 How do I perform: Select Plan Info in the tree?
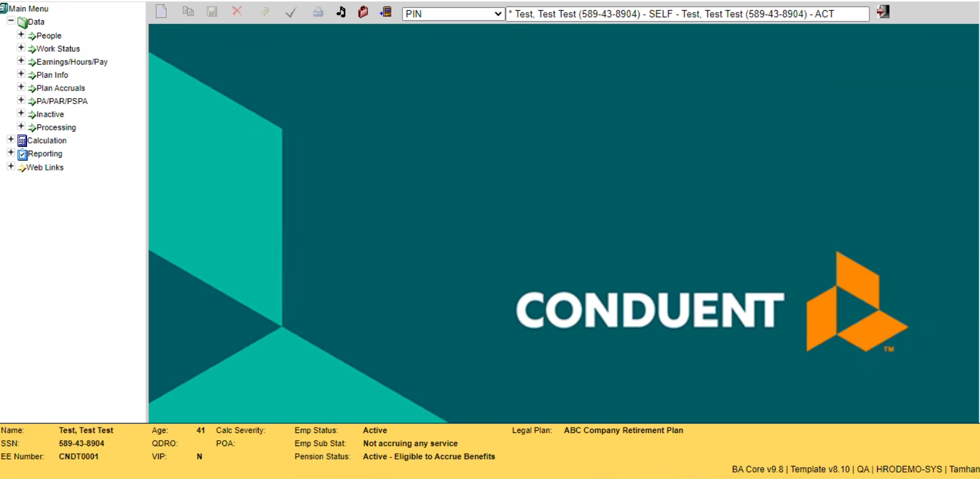pyautogui.click(x=52, y=75)
